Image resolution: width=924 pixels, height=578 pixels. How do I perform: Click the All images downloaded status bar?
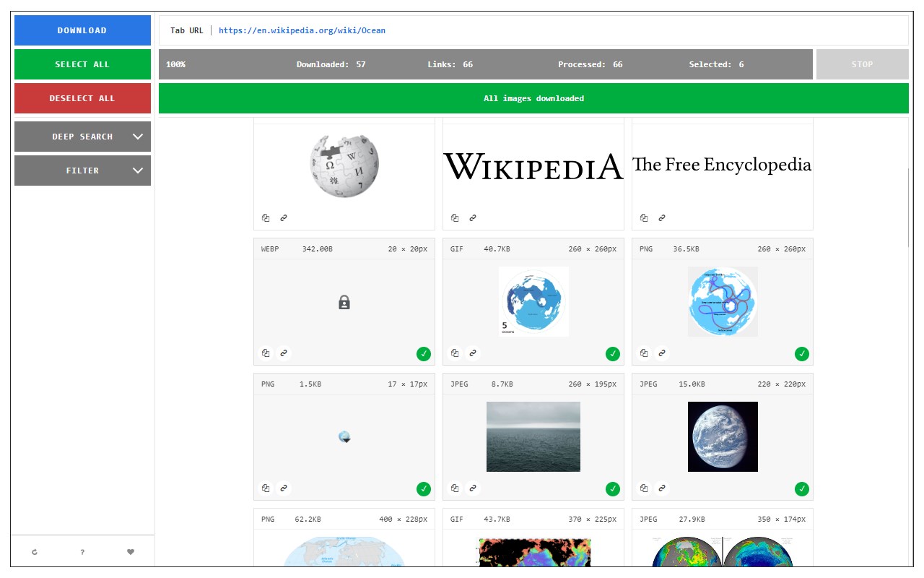click(x=533, y=98)
